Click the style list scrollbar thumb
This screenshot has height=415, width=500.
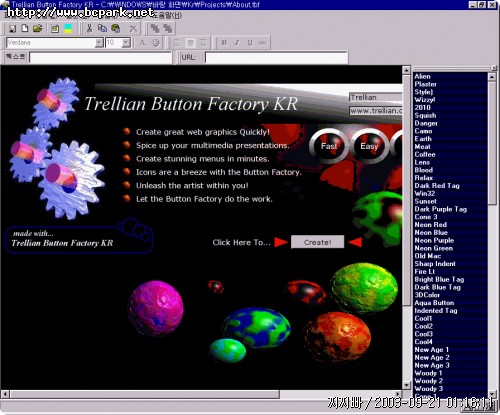pyautogui.click(x=492, y=143)
